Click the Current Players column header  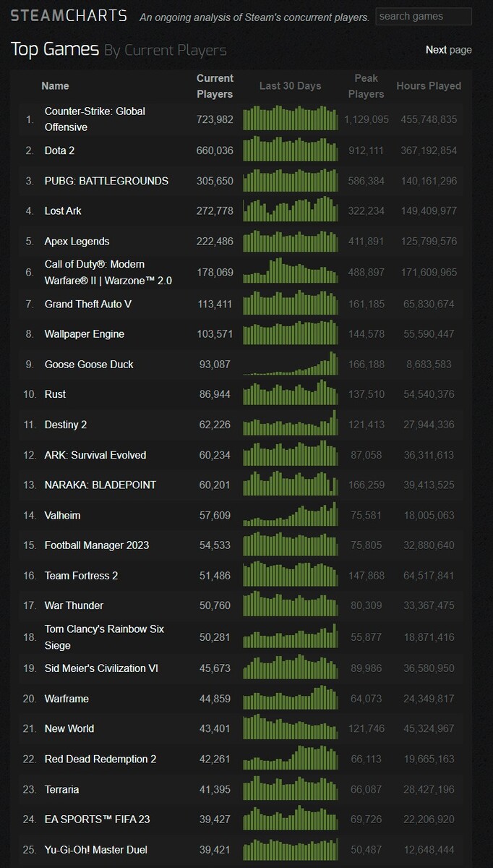tap(215, 86)
